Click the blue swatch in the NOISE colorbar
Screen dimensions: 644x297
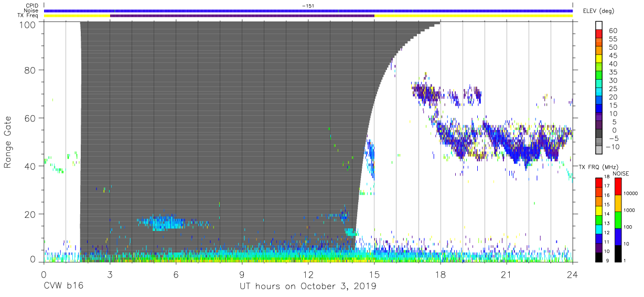pos(618,236)
